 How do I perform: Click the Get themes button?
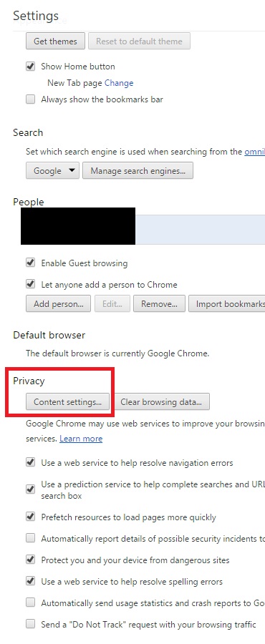55,41
